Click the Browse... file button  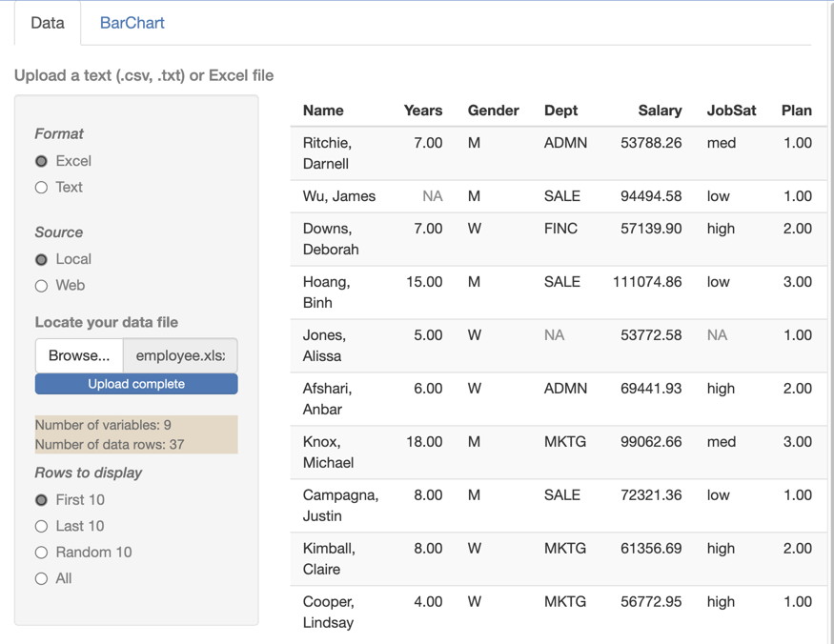point(79,355)
